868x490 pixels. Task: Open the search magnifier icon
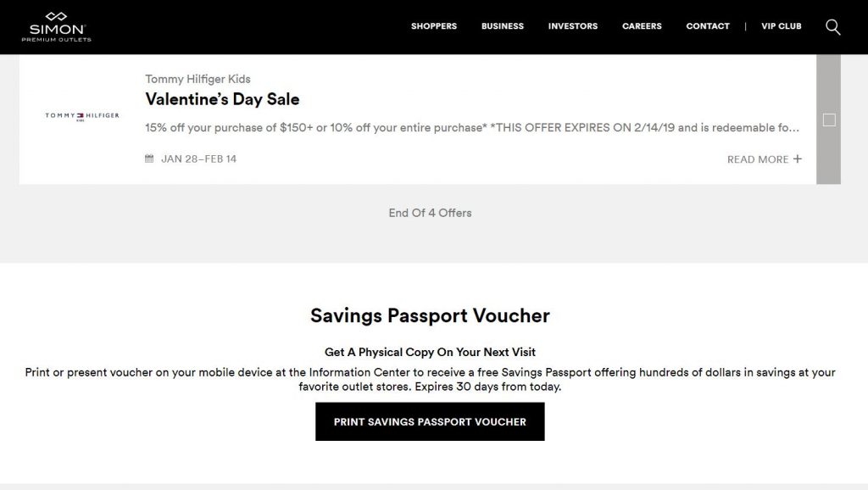832,27
